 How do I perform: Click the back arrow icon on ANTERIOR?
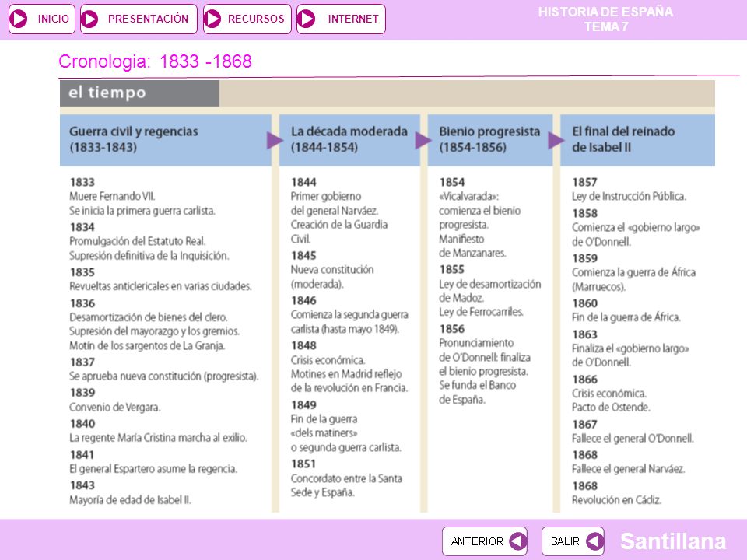[x=517, y=541]
